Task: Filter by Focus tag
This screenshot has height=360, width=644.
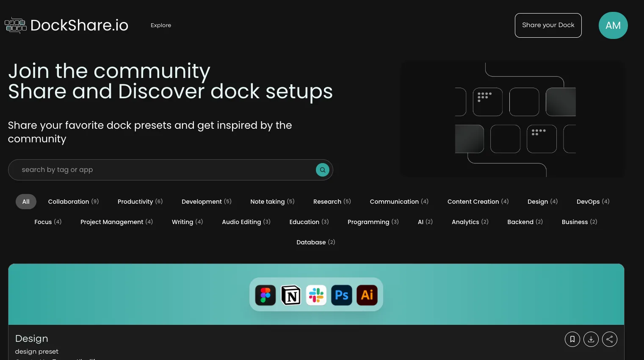Action: pyautogui.click(x=48, y=222)
